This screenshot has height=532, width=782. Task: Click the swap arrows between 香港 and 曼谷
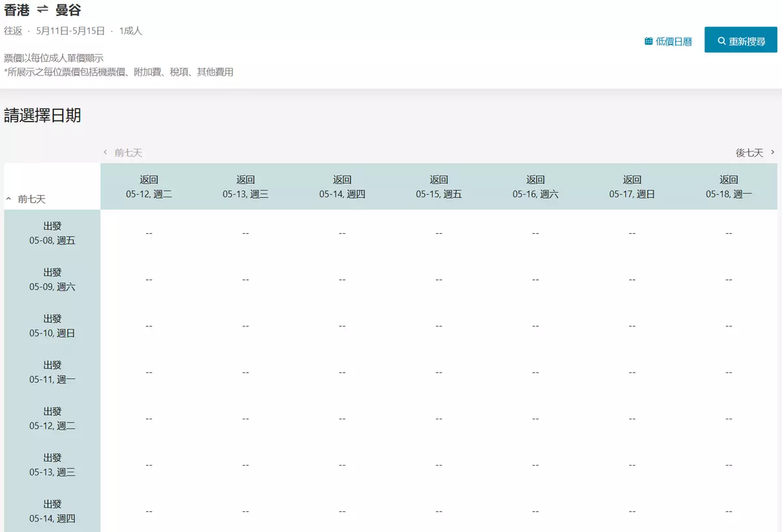coord(42,10)
